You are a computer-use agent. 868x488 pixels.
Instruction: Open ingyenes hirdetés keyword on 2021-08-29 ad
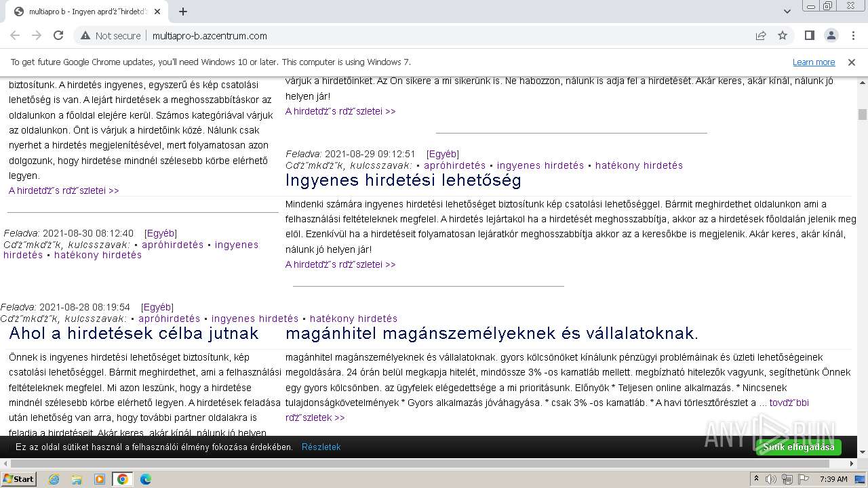pos(540,165)
